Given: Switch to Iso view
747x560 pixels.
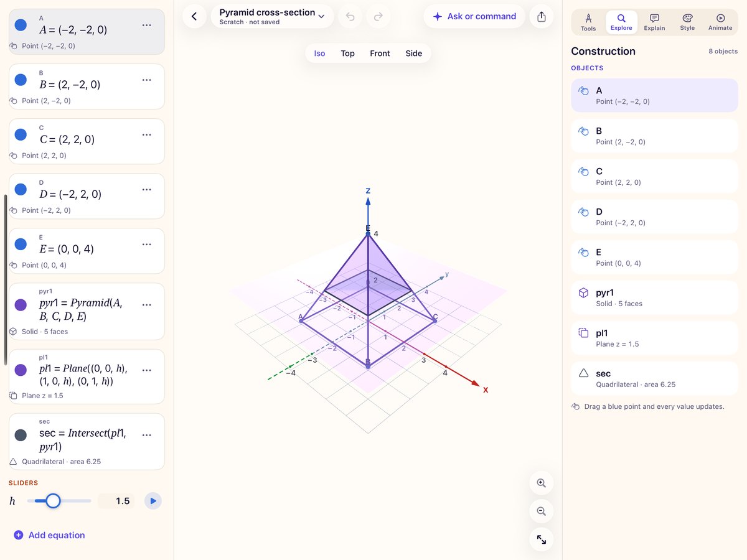Looking at the screenshot, I should 319,54.
